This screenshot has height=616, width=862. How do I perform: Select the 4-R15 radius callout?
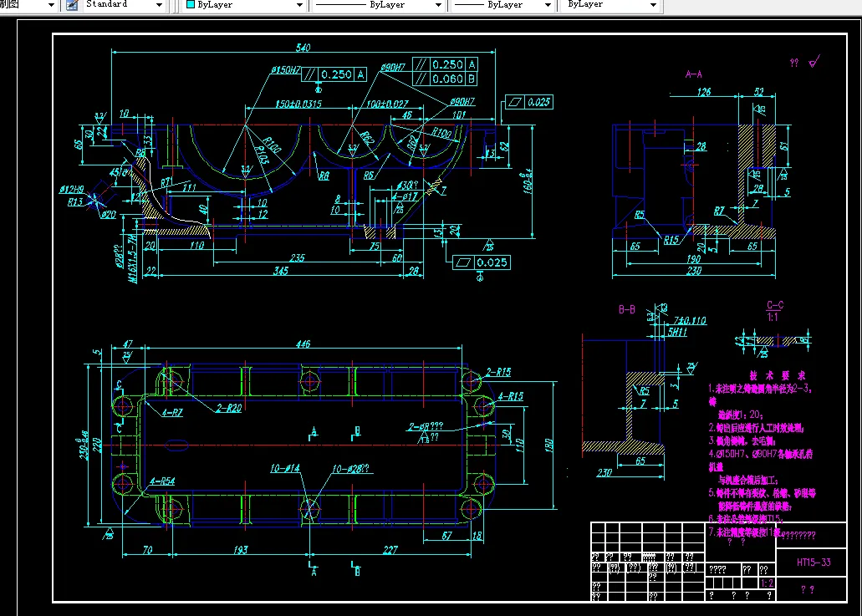pyautogui.click(x=511, y=396)
